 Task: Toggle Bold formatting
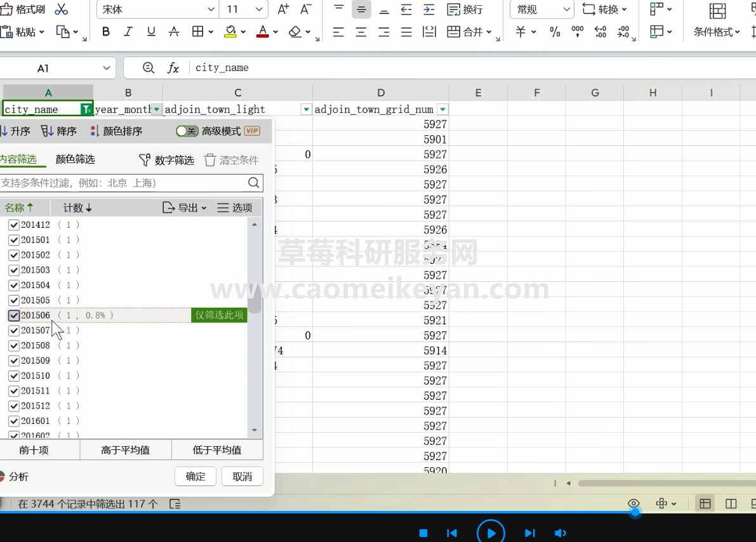(x=106, y=32)
